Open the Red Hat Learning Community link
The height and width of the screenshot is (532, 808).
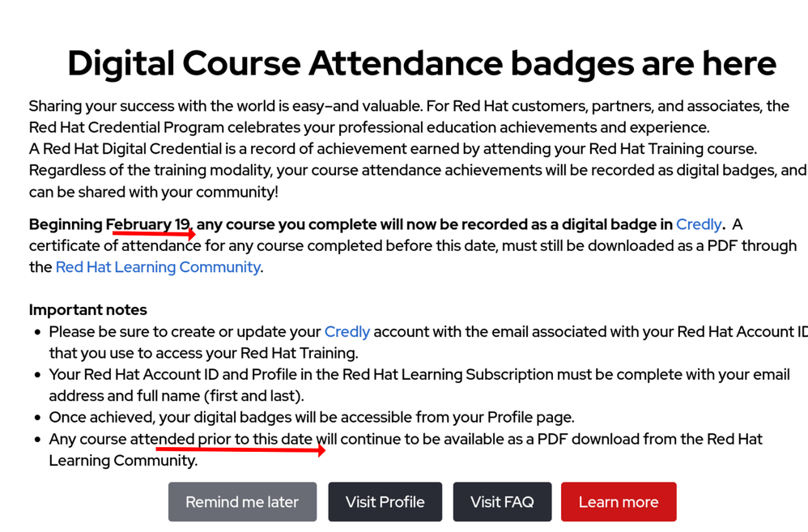[158, 266]
